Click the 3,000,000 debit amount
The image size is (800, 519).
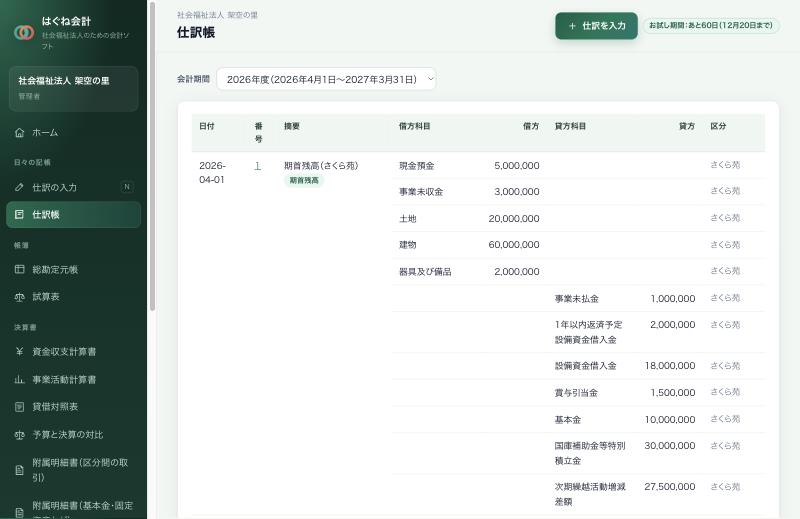point(516,192)
